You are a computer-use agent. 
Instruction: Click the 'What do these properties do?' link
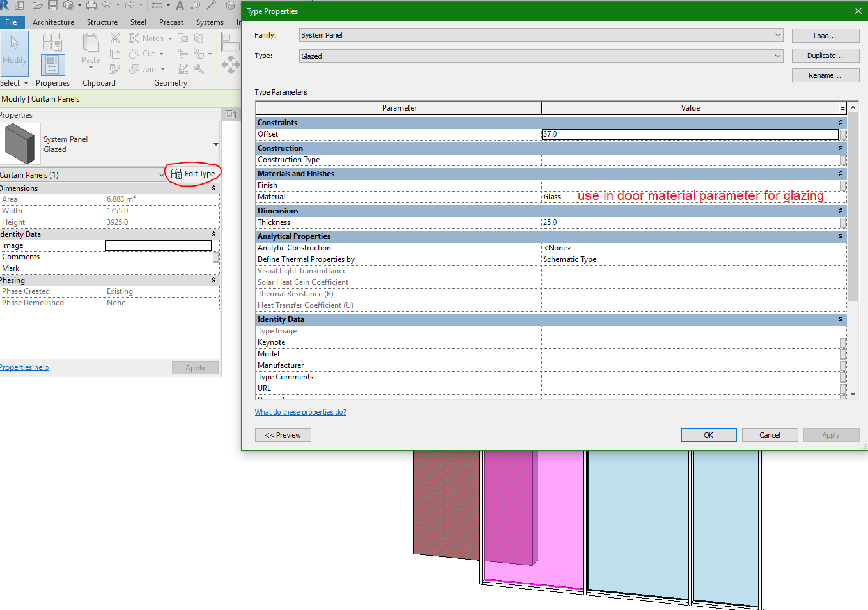300,412
